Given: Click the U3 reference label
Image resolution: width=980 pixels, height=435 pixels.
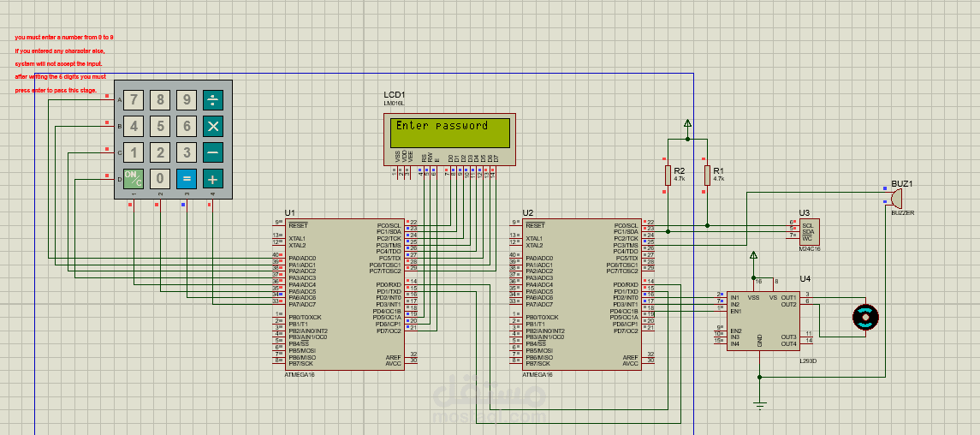Looking at the screenshot, I should tap(805, 213).
